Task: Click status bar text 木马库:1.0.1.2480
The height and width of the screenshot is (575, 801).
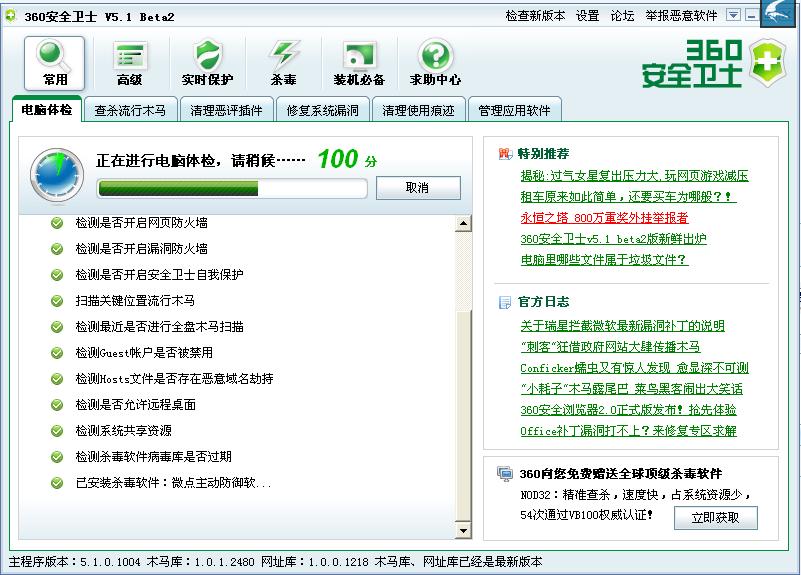Action: pos(200,562)
